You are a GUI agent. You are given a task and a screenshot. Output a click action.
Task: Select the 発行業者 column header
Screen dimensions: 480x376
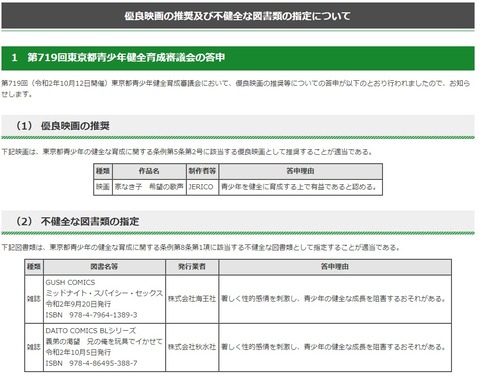tap(192, 267)
